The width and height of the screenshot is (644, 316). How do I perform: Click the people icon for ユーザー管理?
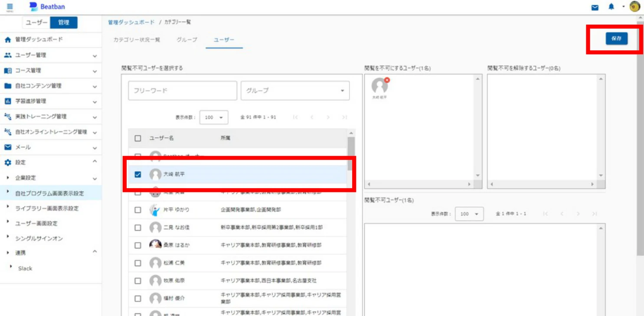pyautogui.click(x=7, y=55)
